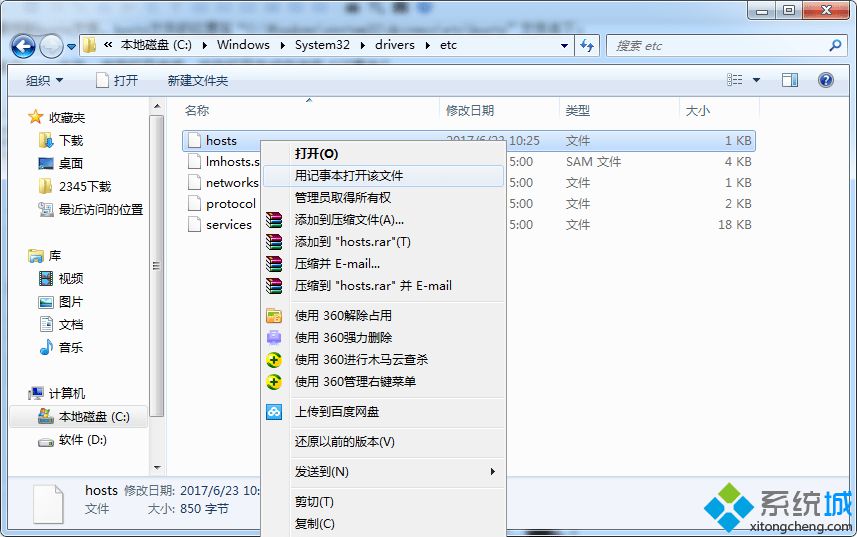Select 本地磁盘 (C:) in sidebar
This screenshot has width=857, height=537.
coord(94,417)
